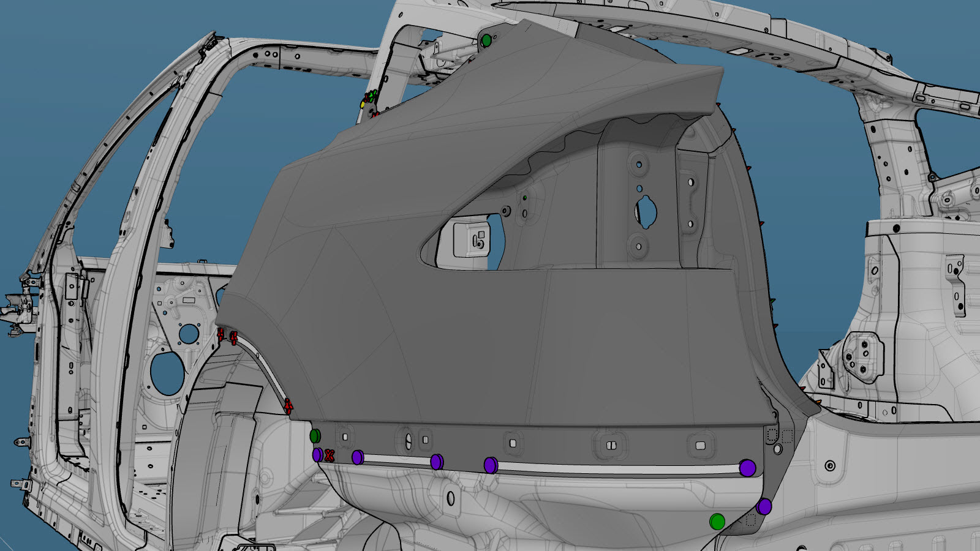This screenshot has width=980, height=551.
Task: Pick the largest purple plug on right of strip
Action: (x=747, y=468)
